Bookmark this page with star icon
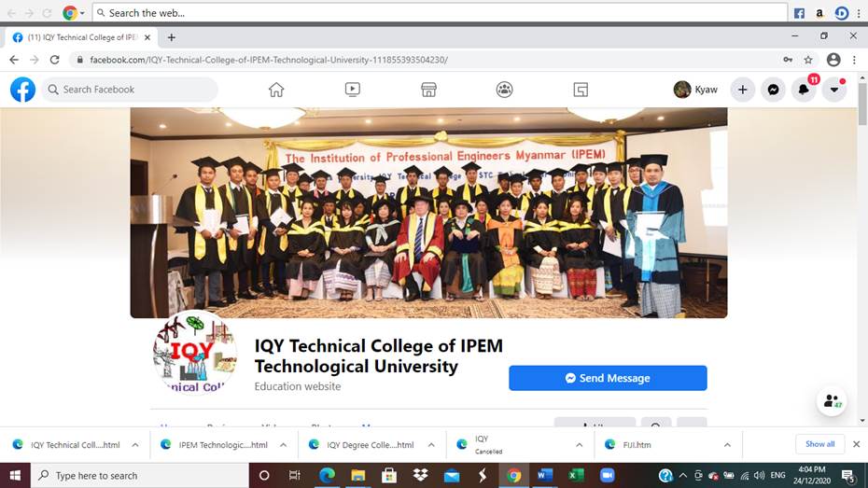 click(x=808, y=60)
